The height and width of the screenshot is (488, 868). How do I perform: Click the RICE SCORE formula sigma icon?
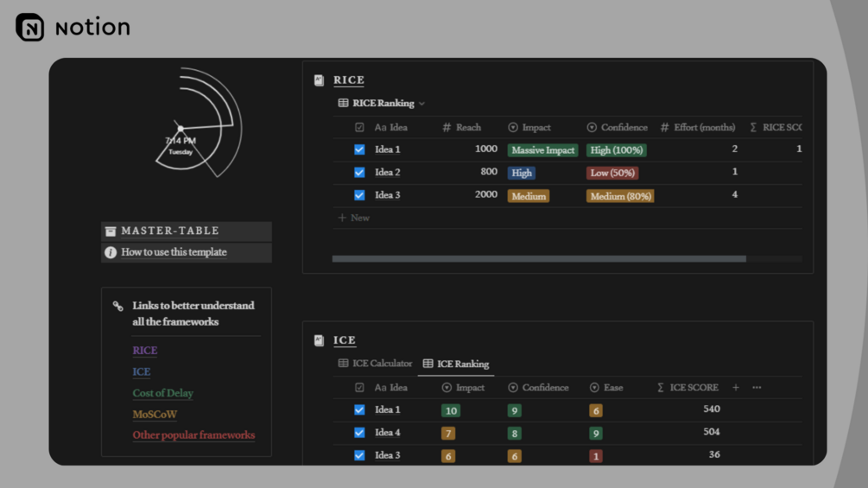tap(753, 127)
